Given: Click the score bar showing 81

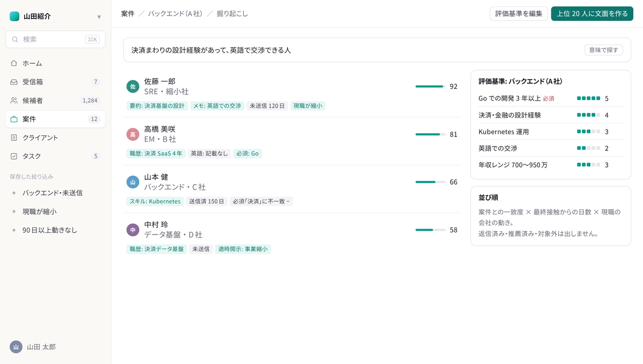Looking at the screenshot, I should click(430, 134).
